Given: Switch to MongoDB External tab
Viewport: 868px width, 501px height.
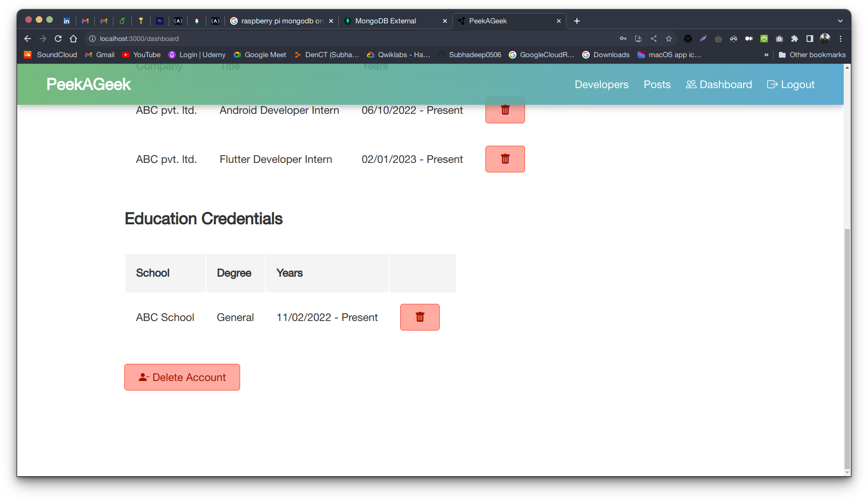Looking at the screenshot, I should click(396, 21).
